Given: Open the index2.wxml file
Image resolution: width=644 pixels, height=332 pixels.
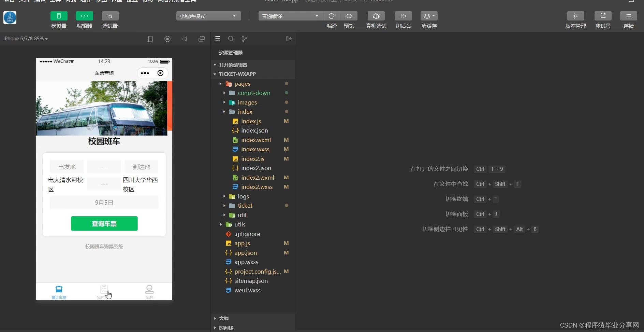Looking at the screenshot, I should [x=253, y=178].
